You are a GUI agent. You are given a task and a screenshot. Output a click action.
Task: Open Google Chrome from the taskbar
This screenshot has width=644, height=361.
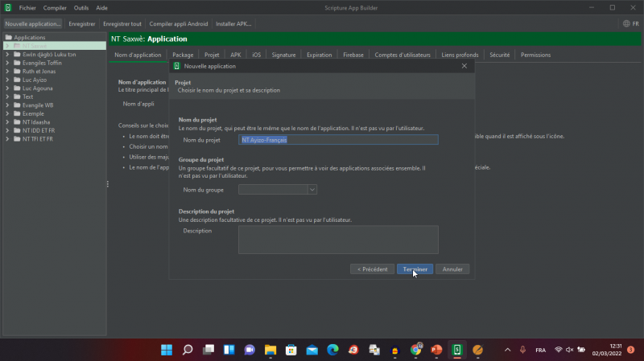pos(415,350)
